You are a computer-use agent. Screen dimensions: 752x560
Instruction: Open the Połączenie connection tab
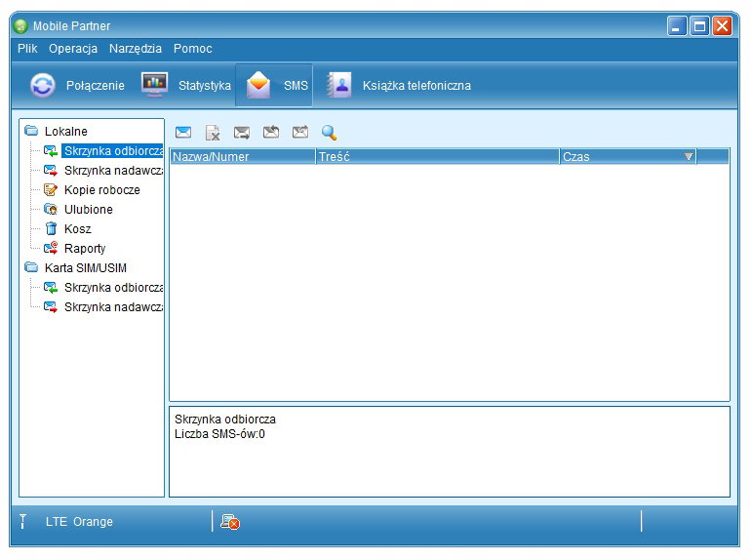click(76, 86)
